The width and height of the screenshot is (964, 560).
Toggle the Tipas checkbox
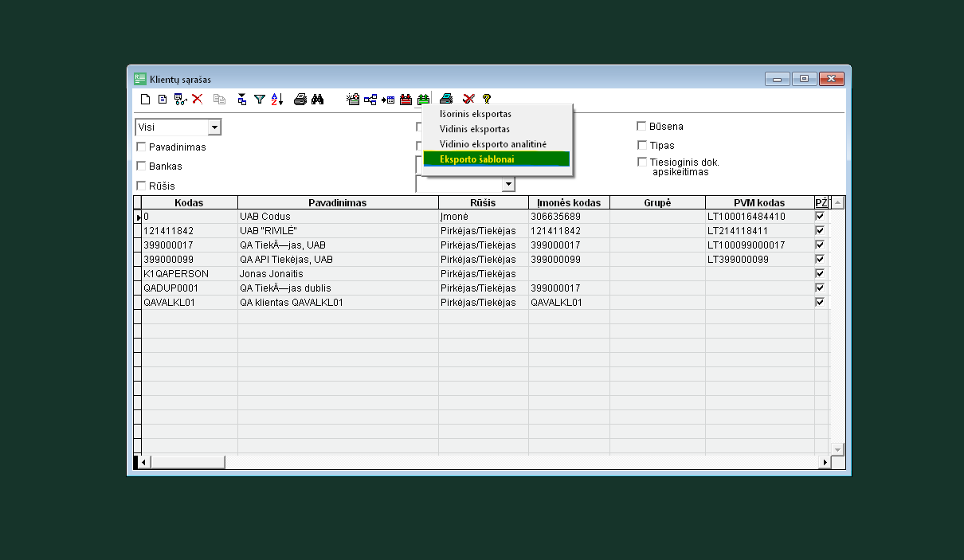pyautogui.click(x=641, y=145)
